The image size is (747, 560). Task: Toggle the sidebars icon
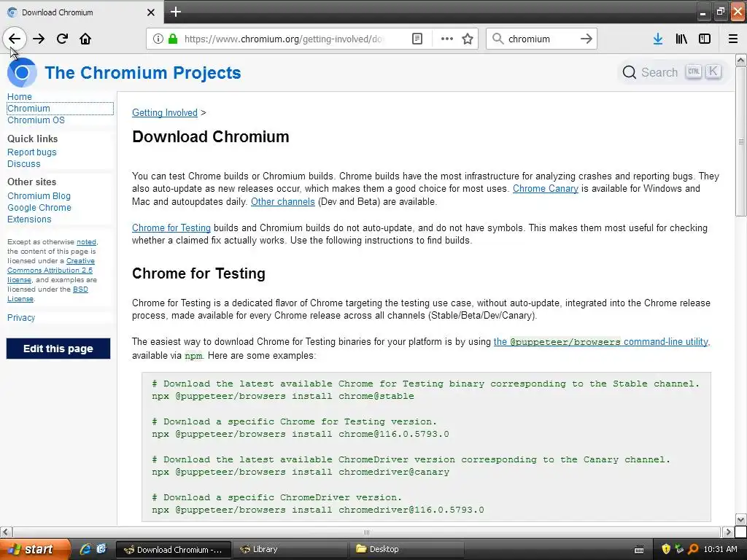click(705, 39)
